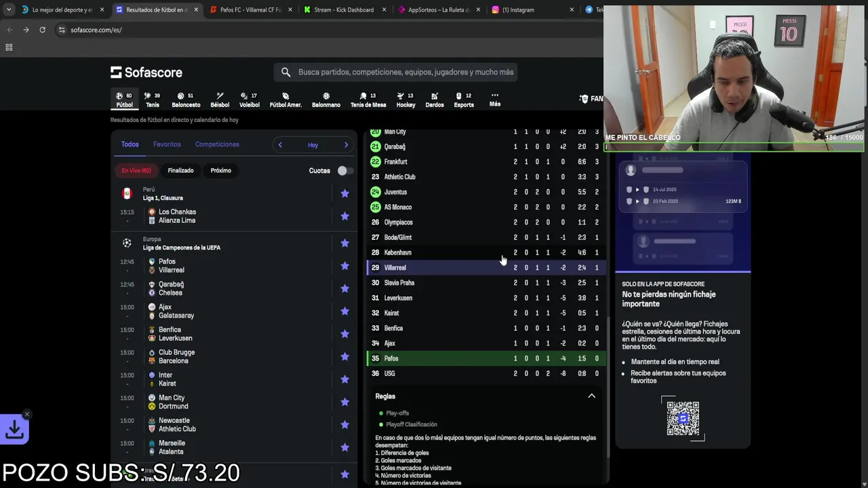Open Juventus row in standings

tap(486, 192)
